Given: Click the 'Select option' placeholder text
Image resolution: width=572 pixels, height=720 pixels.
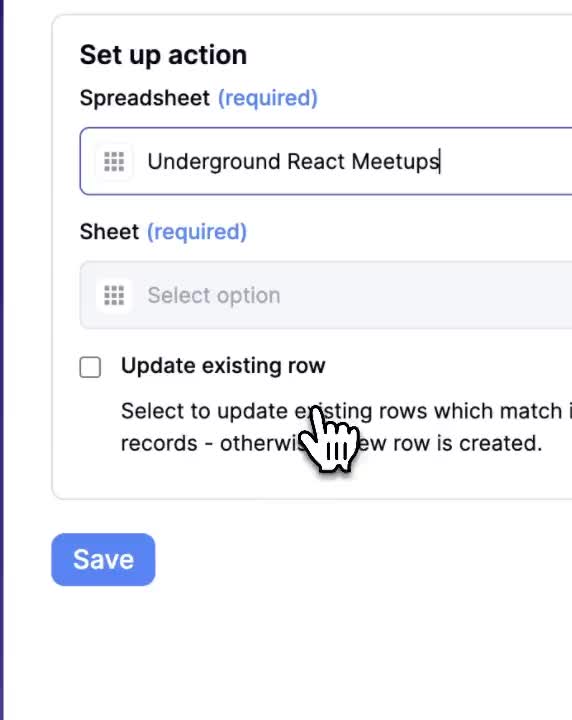Looking at the screenshot, I should [214, 295].
